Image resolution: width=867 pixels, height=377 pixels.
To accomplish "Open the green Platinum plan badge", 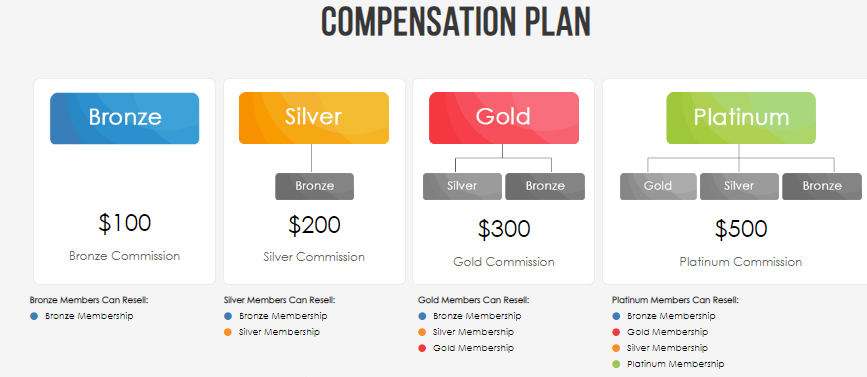I will pyautogui.click(x=741, y=118).
